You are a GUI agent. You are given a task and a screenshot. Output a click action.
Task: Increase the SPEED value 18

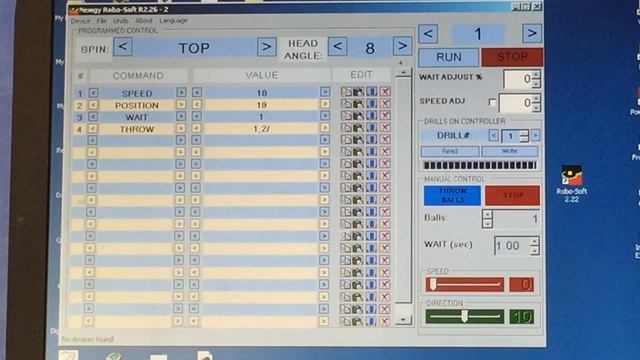(x=325, y=92)
